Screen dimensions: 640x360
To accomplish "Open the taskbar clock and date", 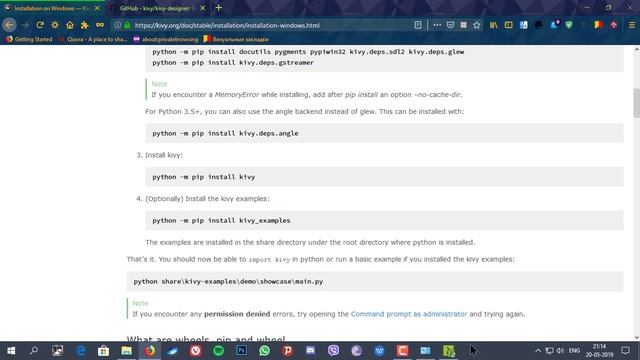I will pyautogui.click(x=600, y=351).
